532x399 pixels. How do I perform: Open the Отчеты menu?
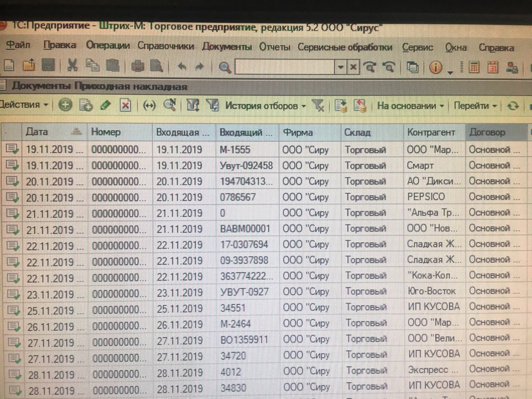(275, 47)
